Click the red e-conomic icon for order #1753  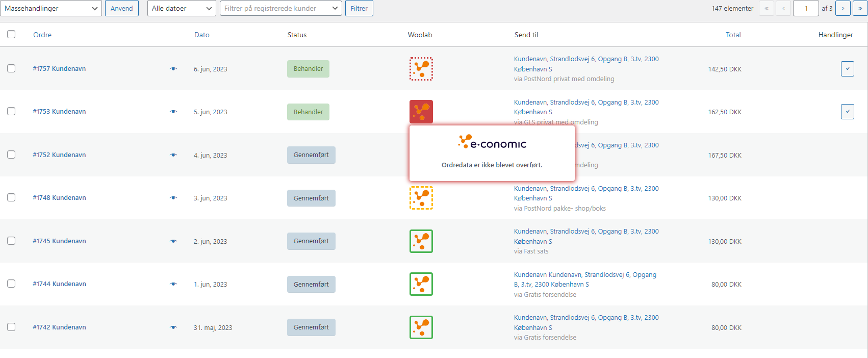tap(421, 112)
